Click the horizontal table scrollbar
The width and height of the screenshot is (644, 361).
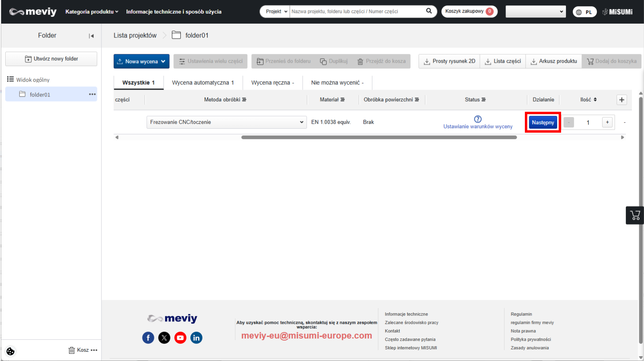click(x=379, y=137)
